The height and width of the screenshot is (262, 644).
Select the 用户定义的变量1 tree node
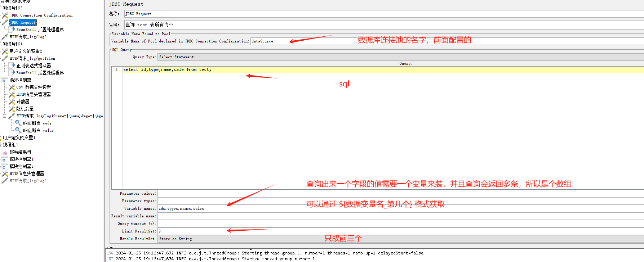(19, 137)
